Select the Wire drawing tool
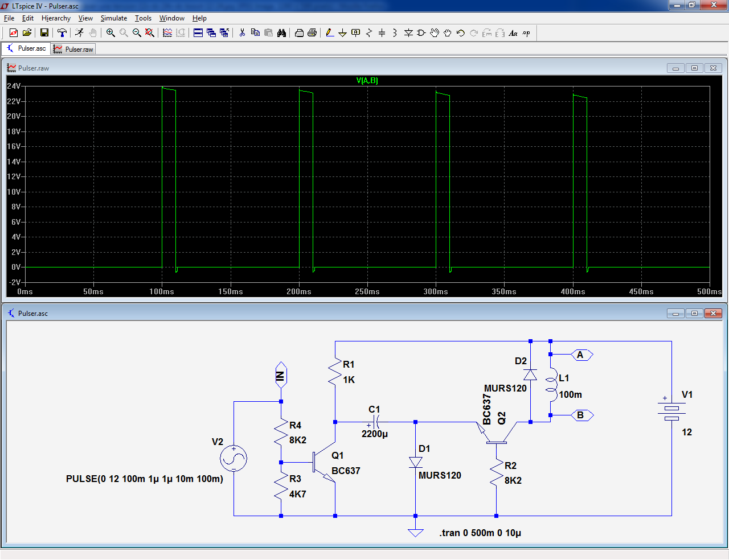The image size is (729, 560). (330, 33)
